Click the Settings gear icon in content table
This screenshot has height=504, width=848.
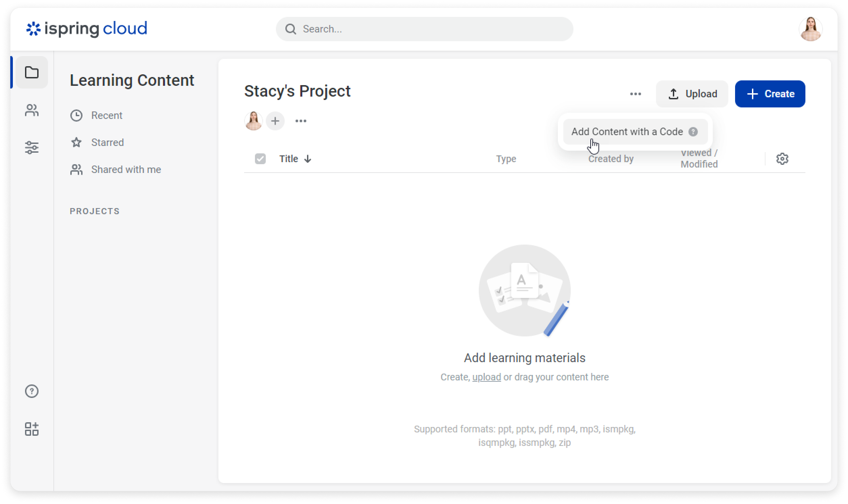[x=782, y=158]
